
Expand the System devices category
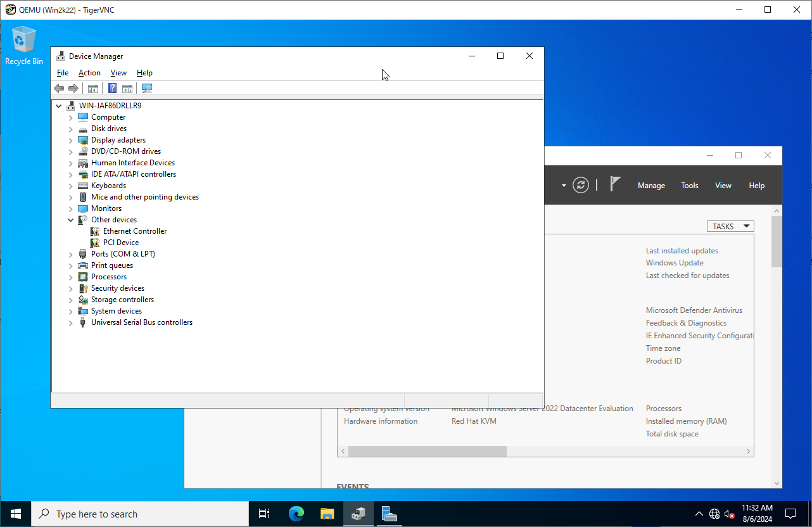click(71, 311)
